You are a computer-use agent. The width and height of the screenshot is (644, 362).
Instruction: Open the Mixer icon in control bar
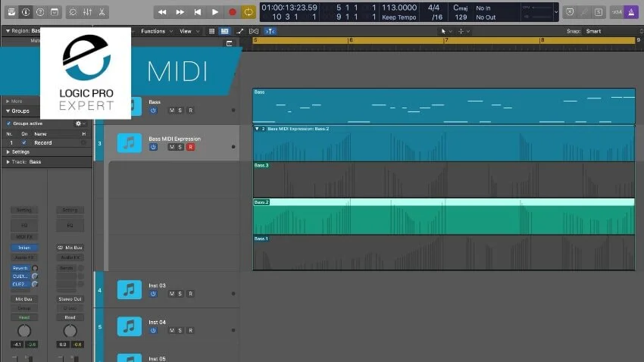point(87,12)
